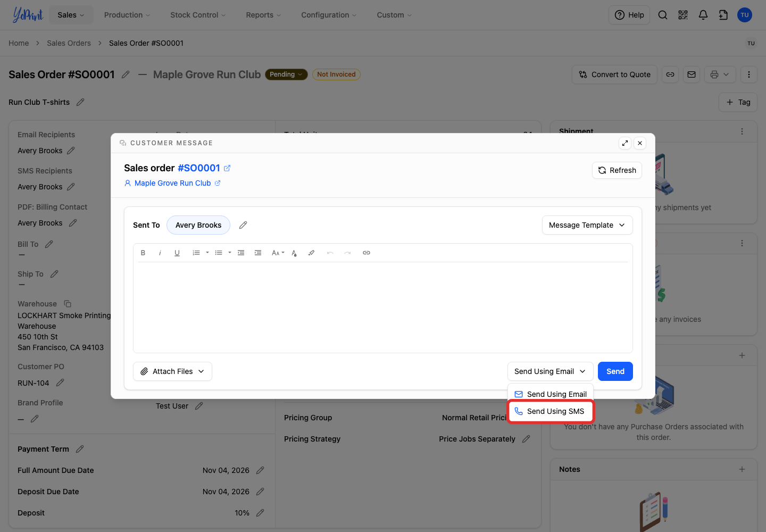Toggle bold formatting in the message editor
Screen dimensions: 766x532
pyautogui.click(x=143, y=253)
